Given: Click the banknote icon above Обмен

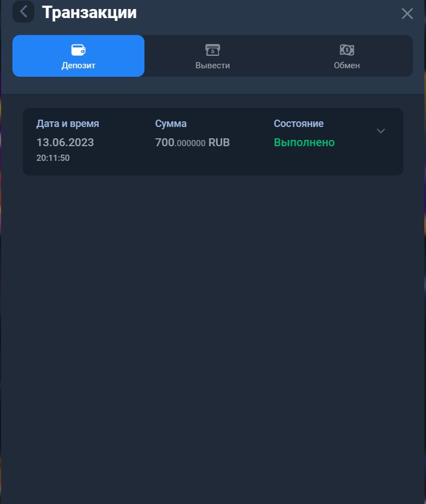Looking at the screenshot, I should (346, 50).
